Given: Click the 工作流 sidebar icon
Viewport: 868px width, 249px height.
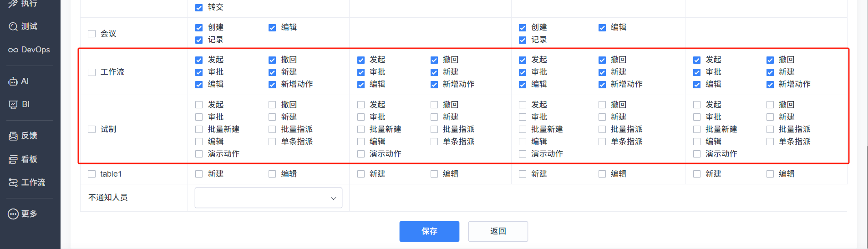Looking at the screenshot, I should coord(13,183).
